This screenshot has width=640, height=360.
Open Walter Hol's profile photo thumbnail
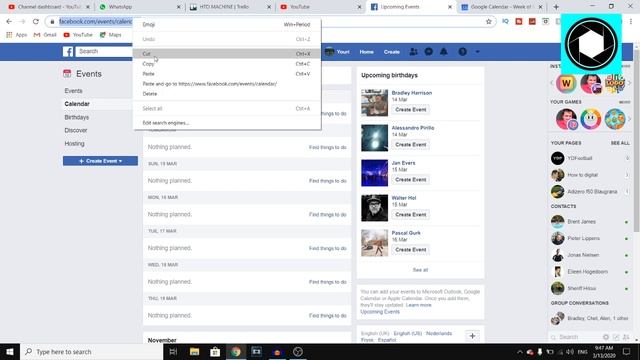click(x=374, y=208)
